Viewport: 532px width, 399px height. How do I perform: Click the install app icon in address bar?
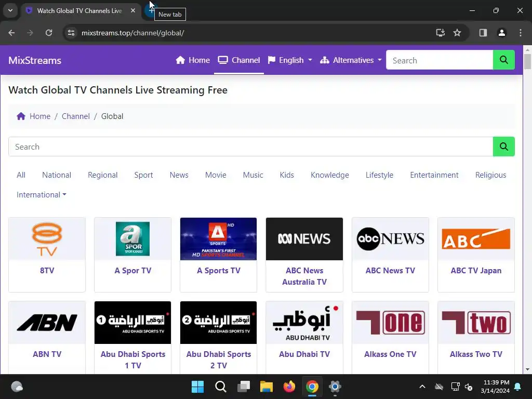441,33
